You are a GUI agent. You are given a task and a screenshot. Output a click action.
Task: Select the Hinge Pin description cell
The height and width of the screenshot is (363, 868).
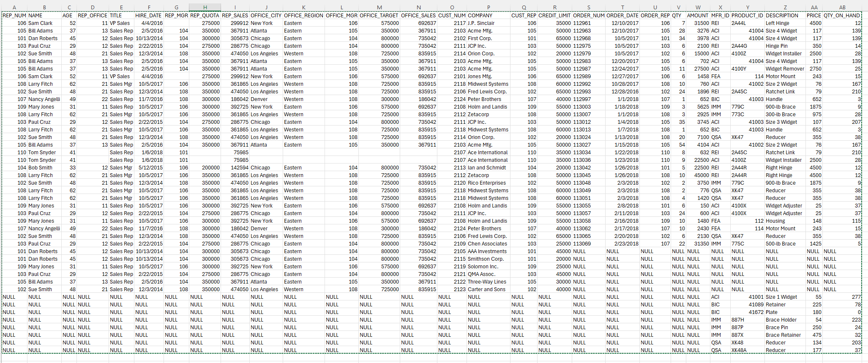[785, 46]
